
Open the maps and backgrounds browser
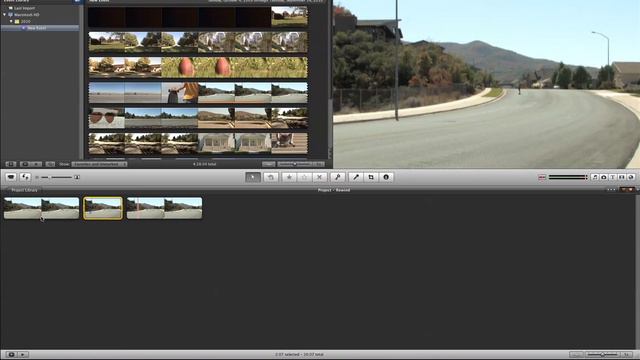(631, 177)
